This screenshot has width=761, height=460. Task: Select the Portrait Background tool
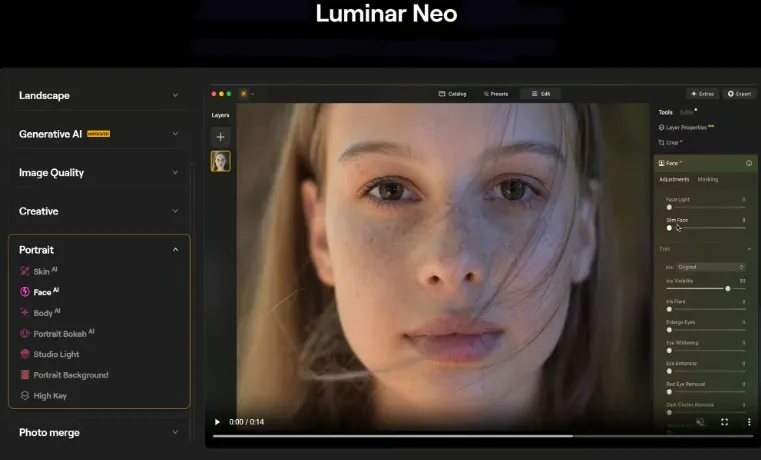64,375
